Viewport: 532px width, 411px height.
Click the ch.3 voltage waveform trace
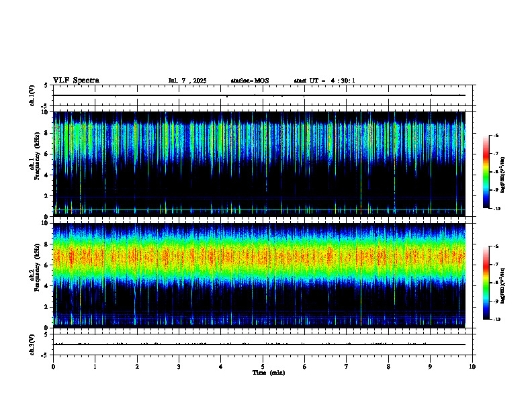click(259, 345)
